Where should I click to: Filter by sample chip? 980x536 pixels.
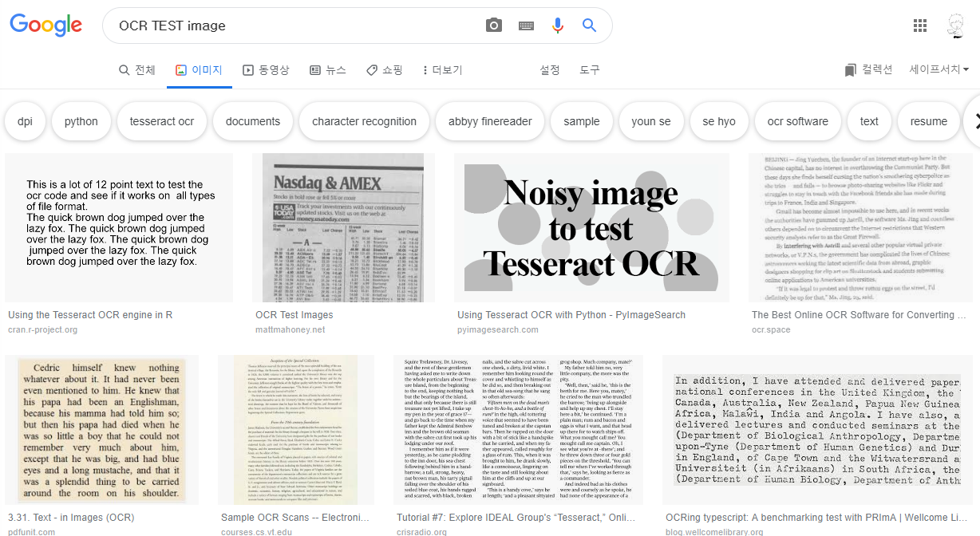tap(582, 121)
